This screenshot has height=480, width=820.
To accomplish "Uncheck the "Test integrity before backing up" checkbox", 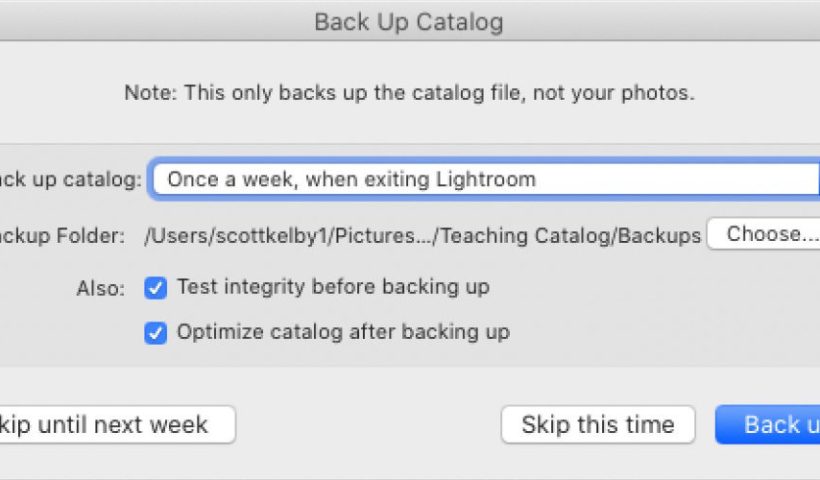I will click(155, 288).
